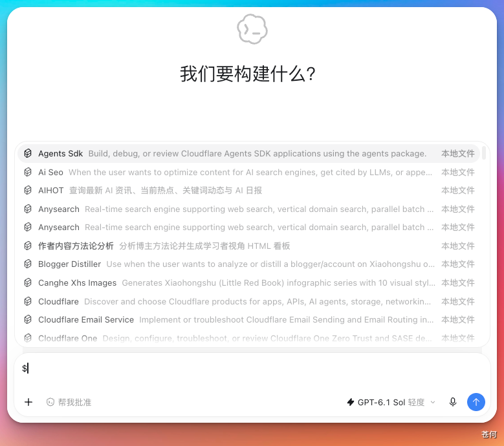Click the lightning bolt icon near GPT-6.1 Sol

coord(351,402)
